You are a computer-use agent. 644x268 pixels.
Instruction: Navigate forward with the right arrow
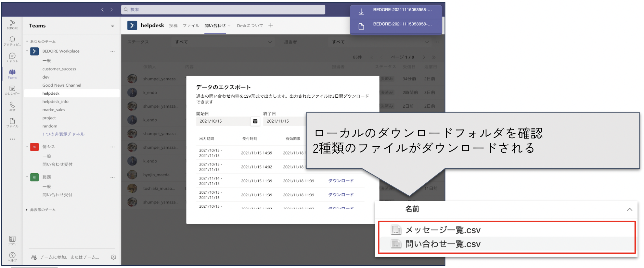111,10
